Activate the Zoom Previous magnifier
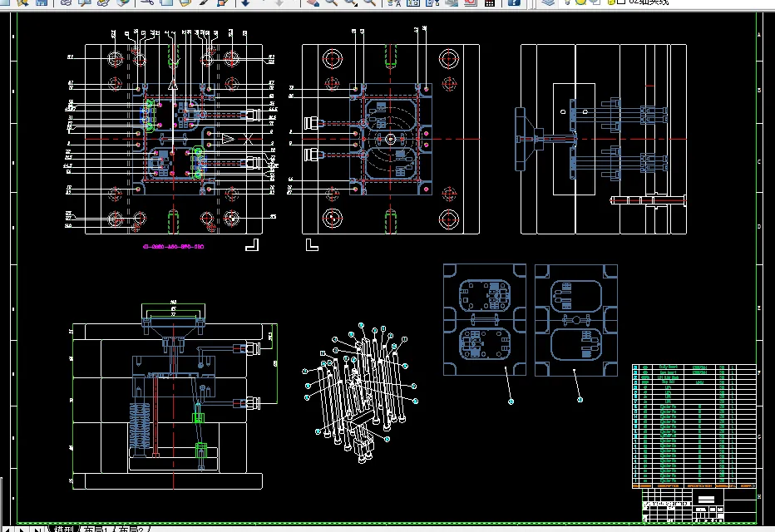Viewport: 775px width, 532px height. coord(368,2)
